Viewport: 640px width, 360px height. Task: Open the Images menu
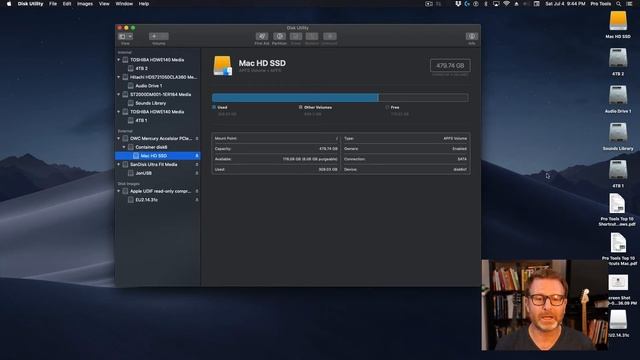coord(85,4)
